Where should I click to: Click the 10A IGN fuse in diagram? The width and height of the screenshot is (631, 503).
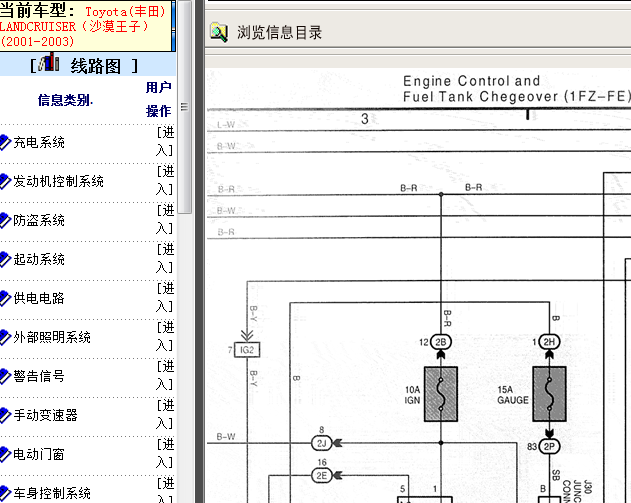tap(441, 394)
